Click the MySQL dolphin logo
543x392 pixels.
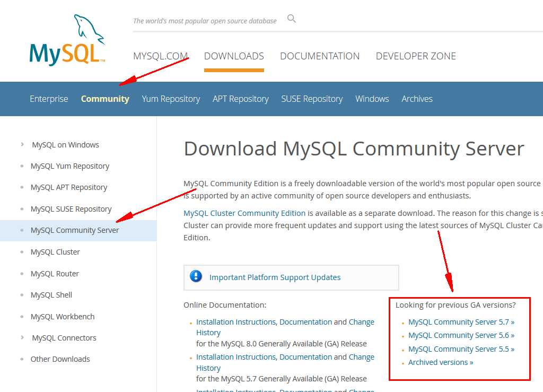[67, 40]
